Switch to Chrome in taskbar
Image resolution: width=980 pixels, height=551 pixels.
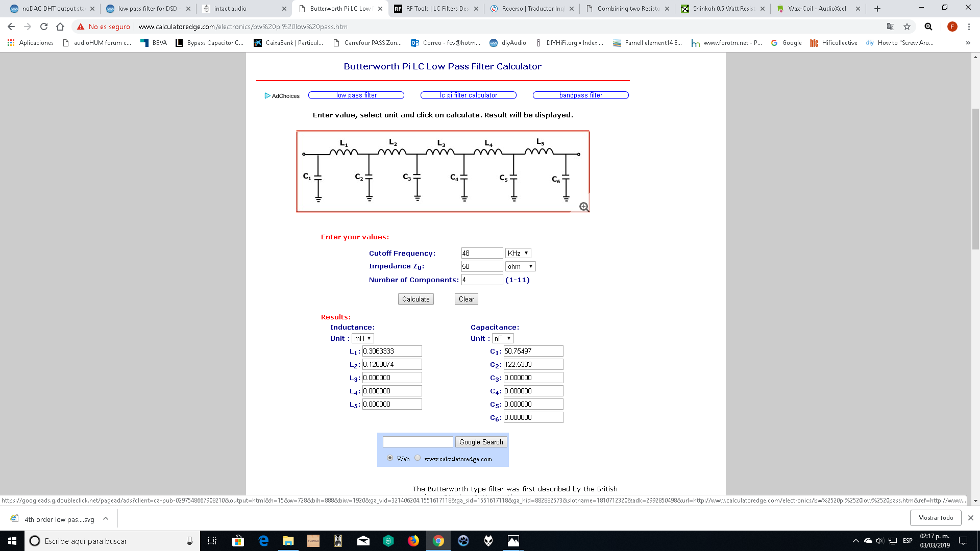point(438,541)
